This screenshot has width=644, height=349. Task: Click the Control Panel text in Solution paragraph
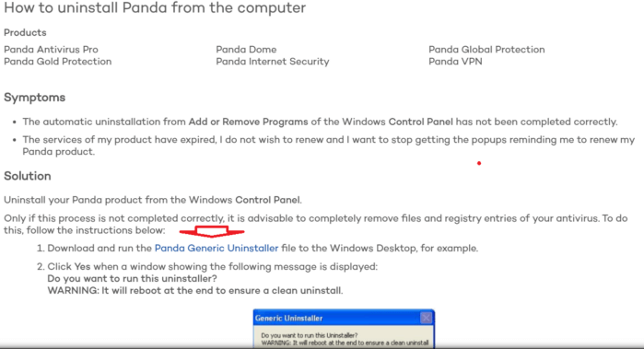coord(268,200)
